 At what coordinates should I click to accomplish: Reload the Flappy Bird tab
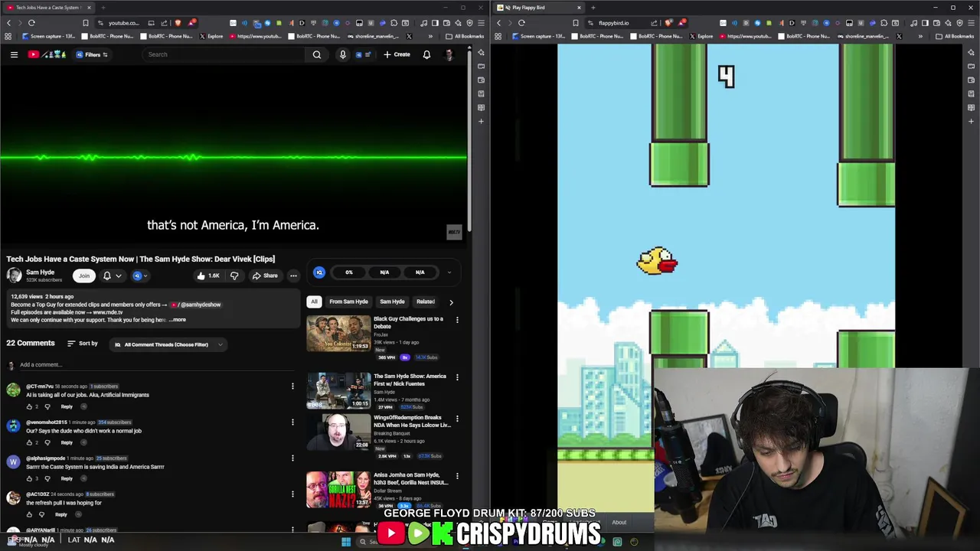click(x=521, y=23)
